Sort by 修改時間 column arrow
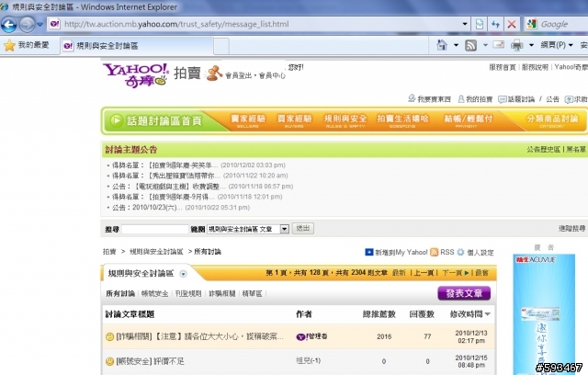 (488, 314)
